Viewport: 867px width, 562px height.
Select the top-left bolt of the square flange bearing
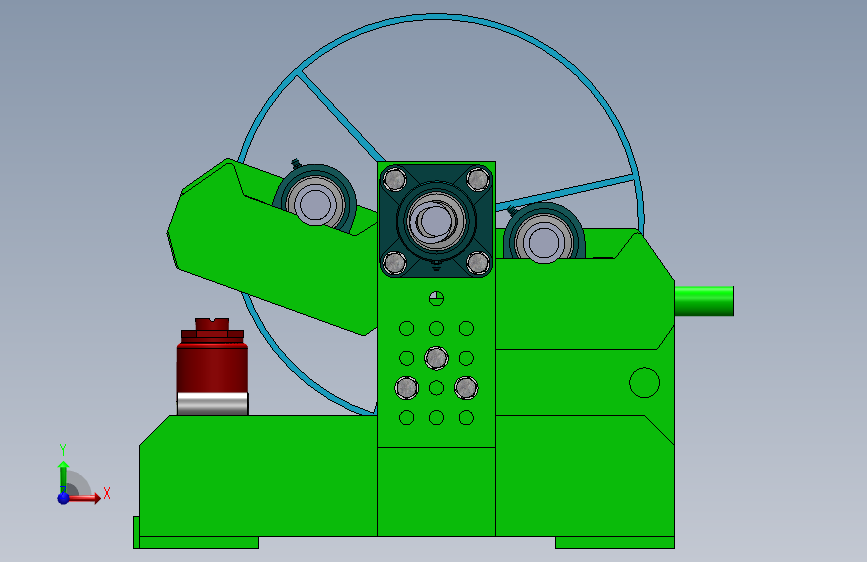394,179
